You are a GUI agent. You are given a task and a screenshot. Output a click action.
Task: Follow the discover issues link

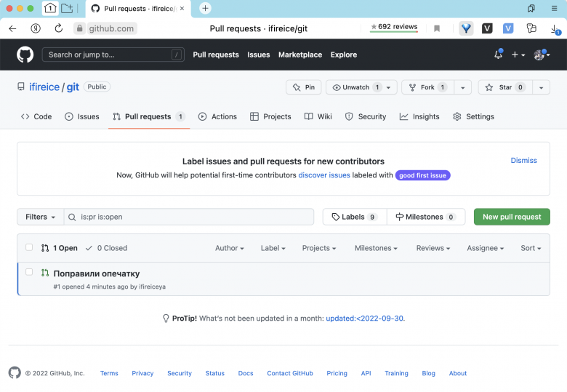324,175
